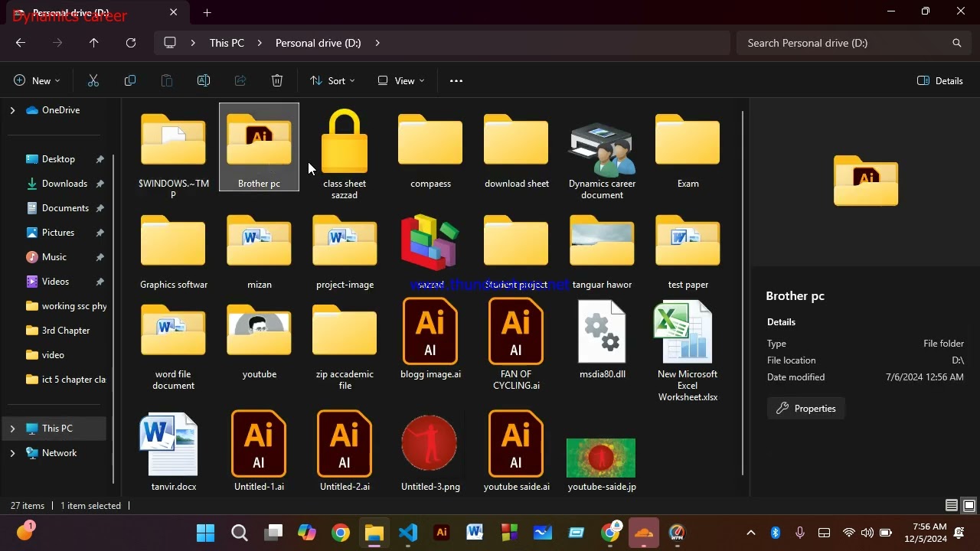The image size is (980, 551).
Task: Open Google Chrome from the taskbar
Action: pyautogui.click(x=341, y=533)
